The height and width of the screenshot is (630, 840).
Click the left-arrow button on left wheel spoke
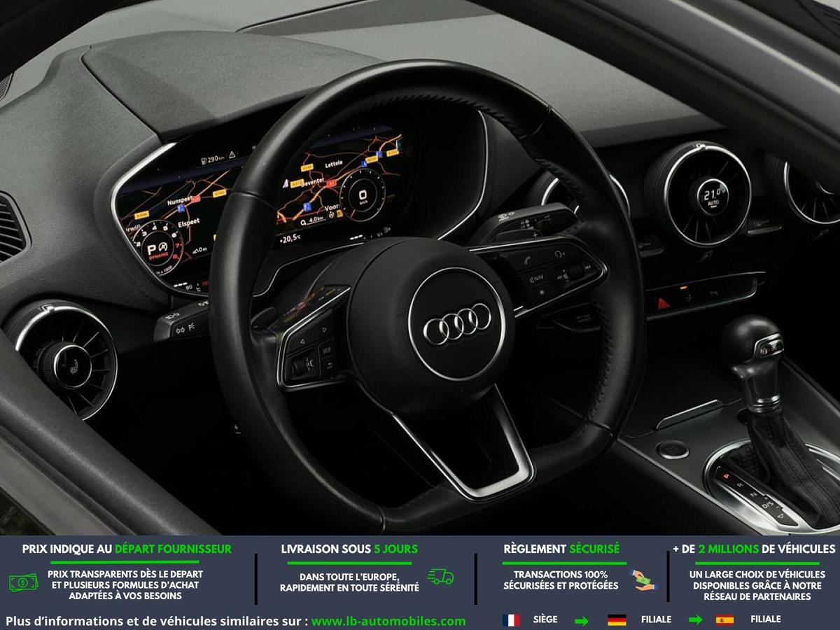click(302, 342)
